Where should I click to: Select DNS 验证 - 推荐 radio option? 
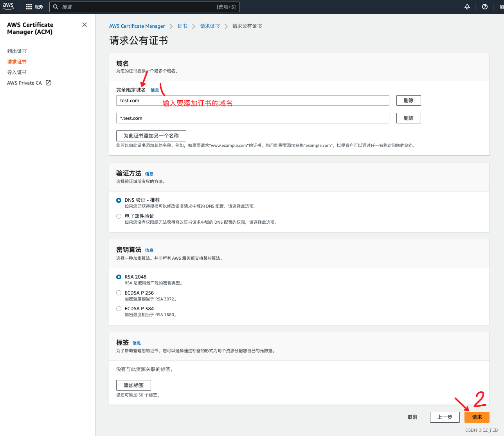point(119,200)
